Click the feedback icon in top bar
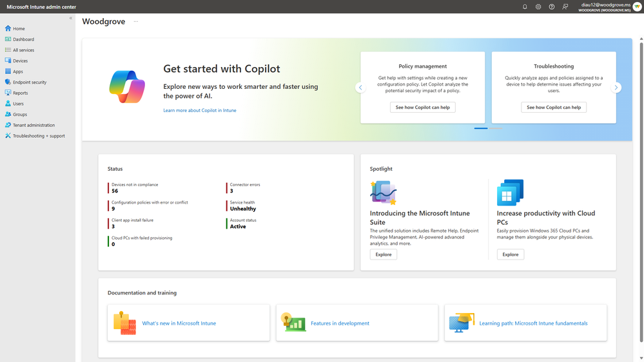The image size is (644, 362). (x=565, y=6)
